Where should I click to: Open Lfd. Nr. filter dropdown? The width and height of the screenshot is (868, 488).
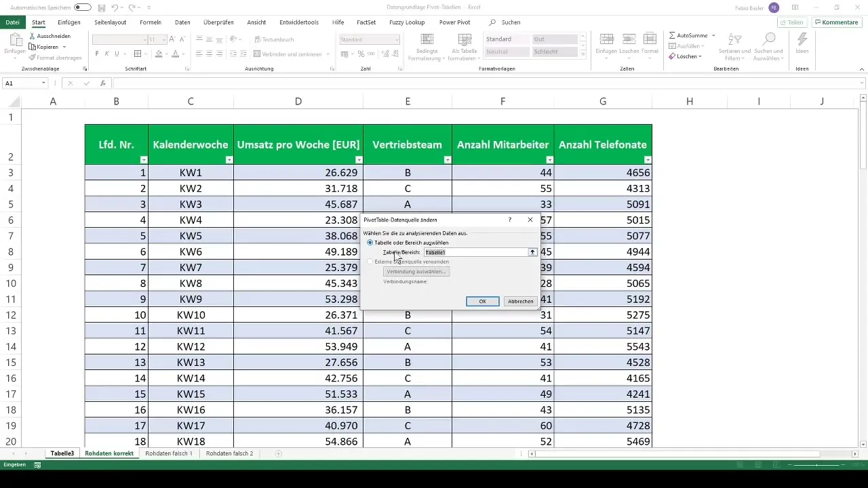144,160
